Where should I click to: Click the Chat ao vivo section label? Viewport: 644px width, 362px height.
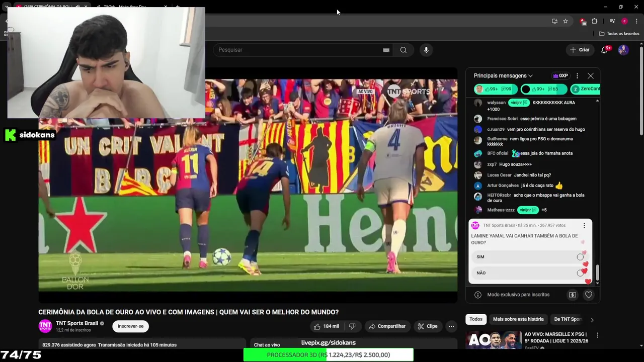(267, 345)
